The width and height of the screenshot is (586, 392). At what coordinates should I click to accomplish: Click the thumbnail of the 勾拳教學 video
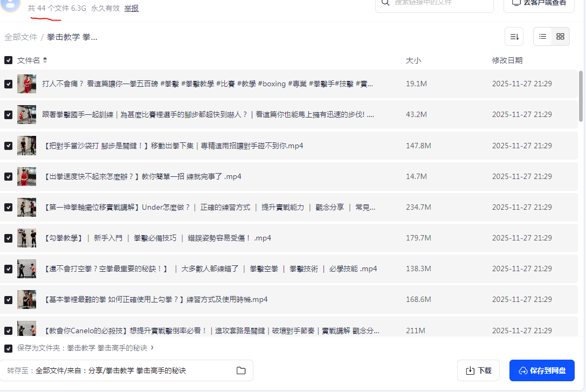click(x=26, y=238)
